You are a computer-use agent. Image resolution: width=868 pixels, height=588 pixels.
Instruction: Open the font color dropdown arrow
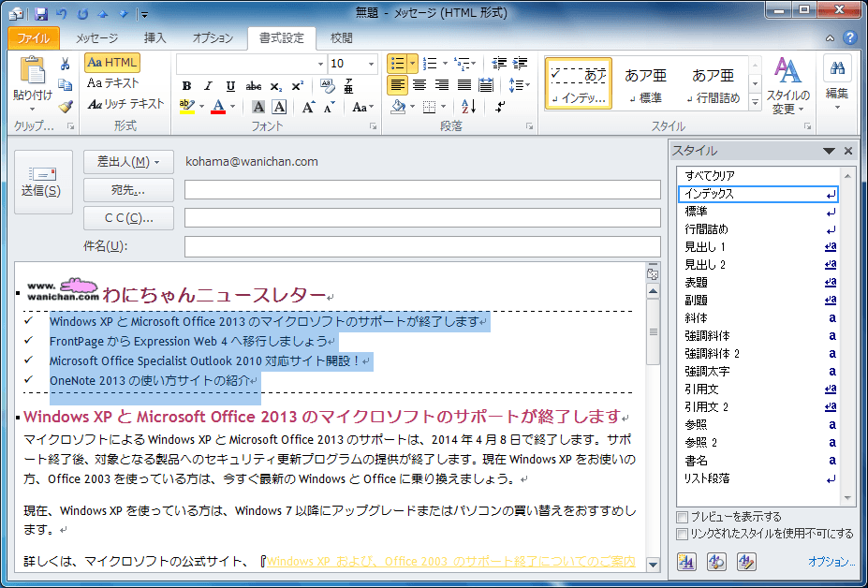click(232, 107)
